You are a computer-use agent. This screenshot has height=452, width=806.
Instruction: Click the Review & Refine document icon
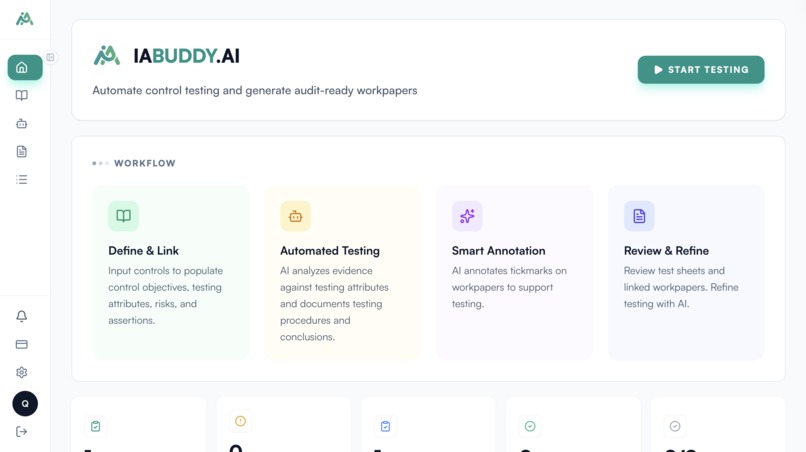[x=639, y=216]
